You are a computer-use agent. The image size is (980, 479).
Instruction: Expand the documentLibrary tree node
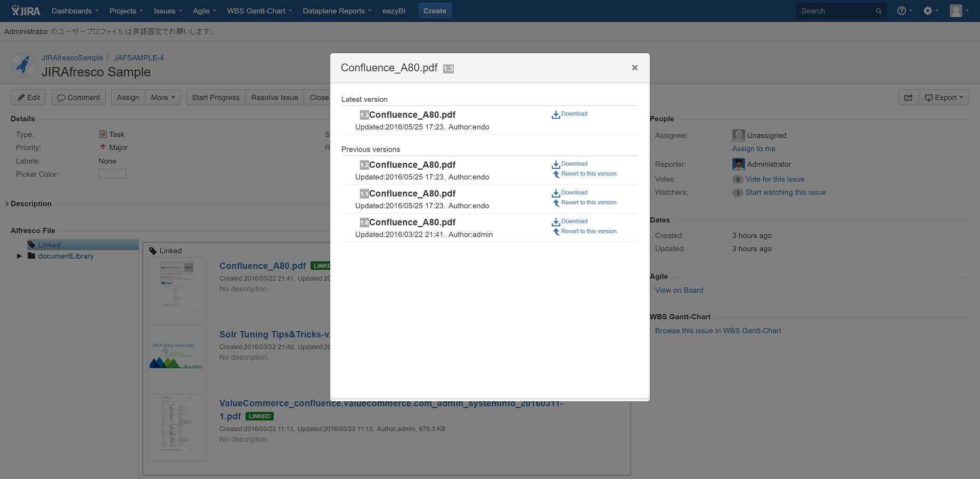20,256
